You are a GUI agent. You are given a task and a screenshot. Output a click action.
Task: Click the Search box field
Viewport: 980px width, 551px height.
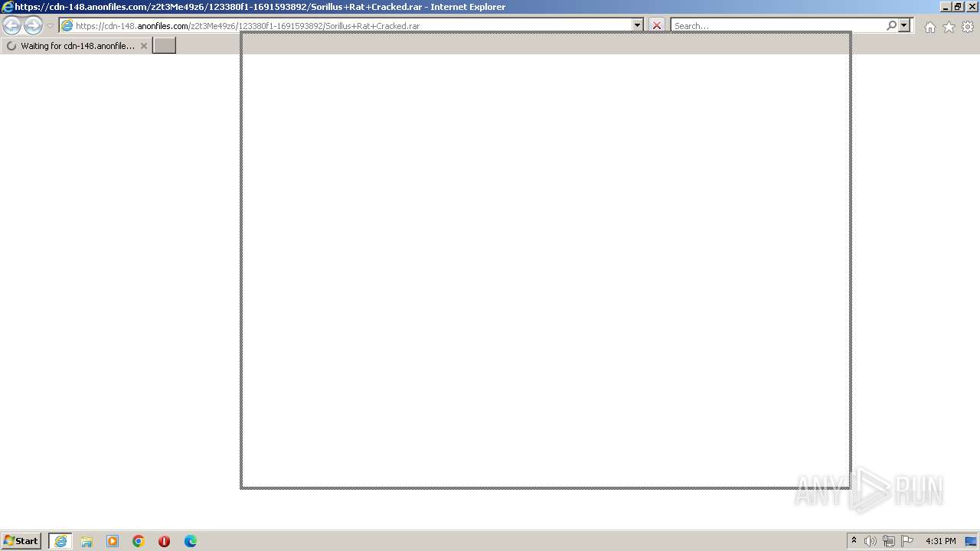point(778,25)
